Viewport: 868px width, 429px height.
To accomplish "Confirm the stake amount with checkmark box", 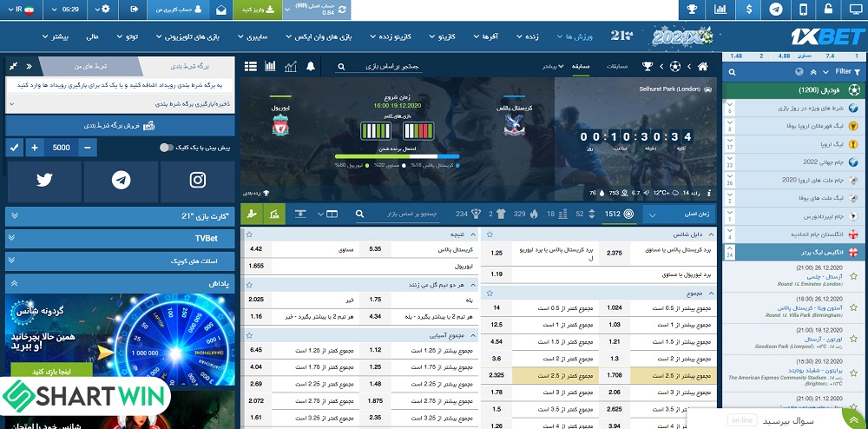I will tap(14, 148).
